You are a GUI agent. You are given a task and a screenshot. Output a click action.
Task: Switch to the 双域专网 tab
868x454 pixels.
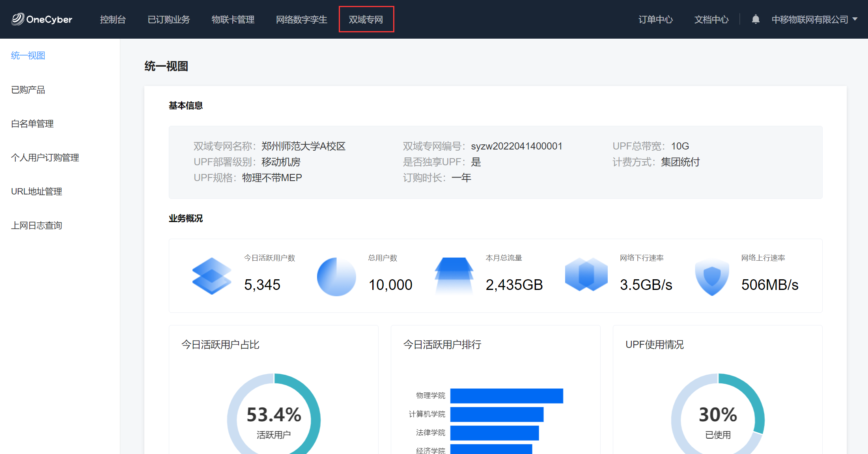[x=366, y=19]
